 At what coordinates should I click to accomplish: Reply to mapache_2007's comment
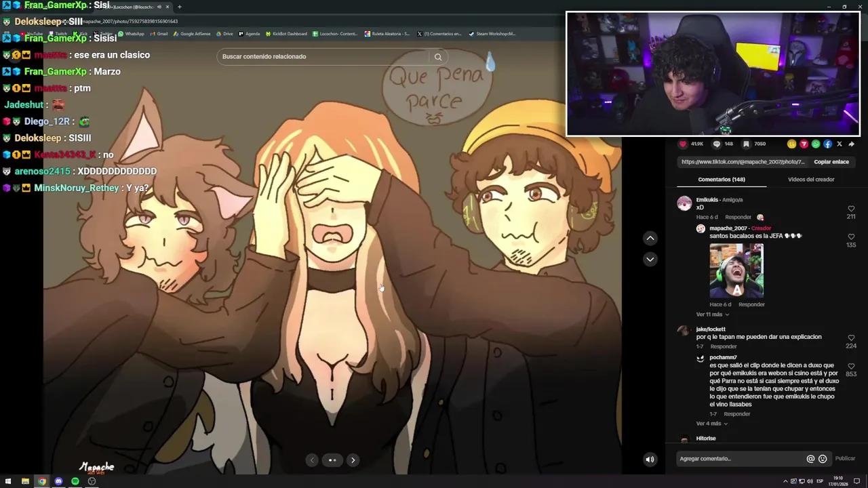point(751,304)
